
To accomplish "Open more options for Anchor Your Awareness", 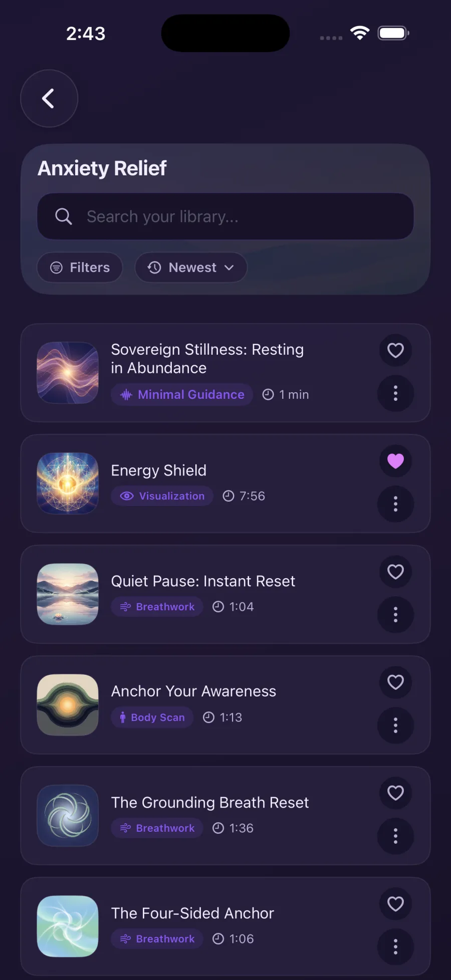I will click(395, 725).
